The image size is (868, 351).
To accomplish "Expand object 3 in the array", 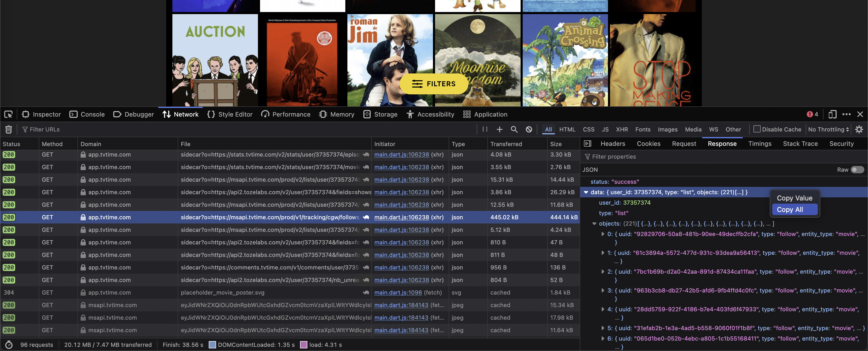I will click(603, 290).
